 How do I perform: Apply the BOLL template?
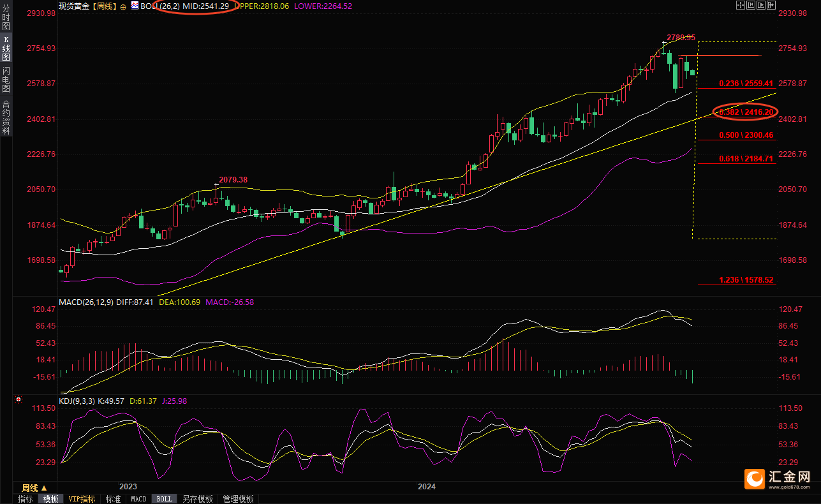coord(165,499)
